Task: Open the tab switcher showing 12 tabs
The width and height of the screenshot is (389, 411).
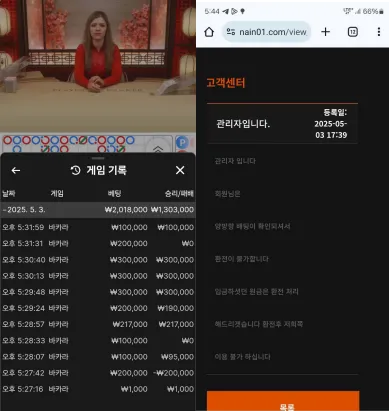Action: coord(353,32)
